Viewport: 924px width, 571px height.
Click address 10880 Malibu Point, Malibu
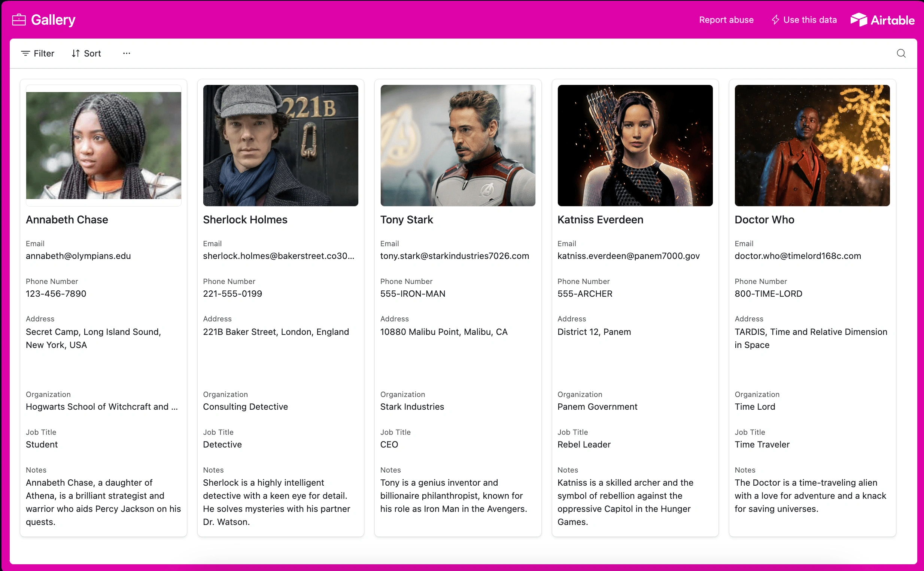444,332
